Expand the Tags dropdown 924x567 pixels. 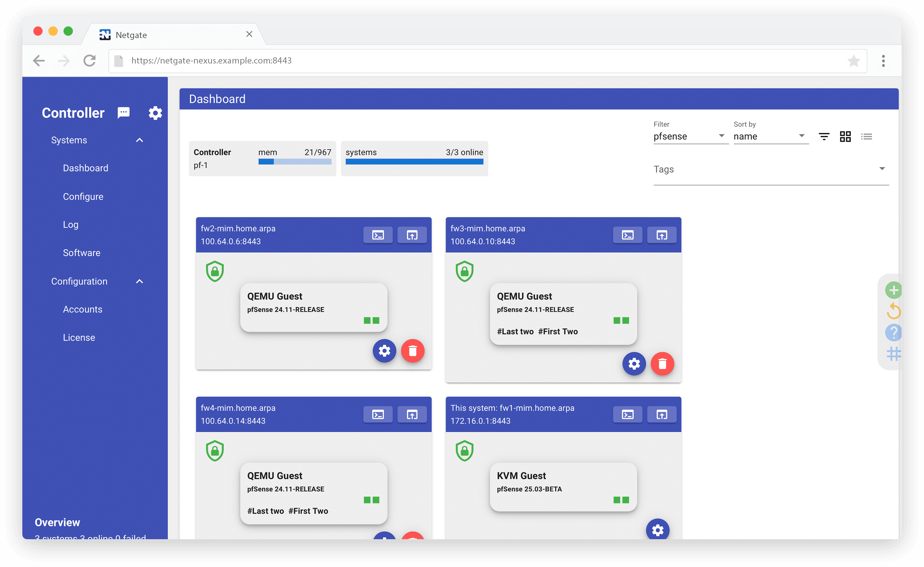tap(882, 169)
